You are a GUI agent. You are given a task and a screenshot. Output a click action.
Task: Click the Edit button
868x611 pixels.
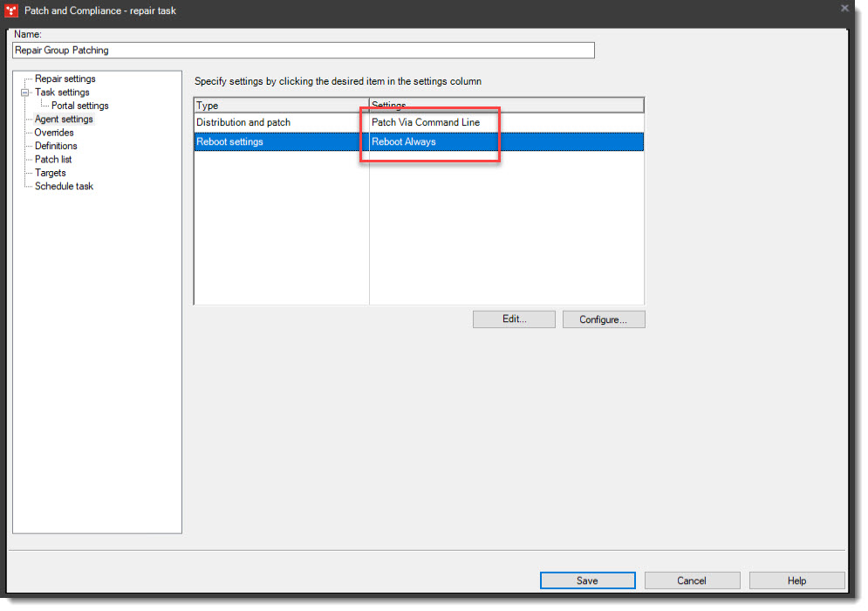514,319
